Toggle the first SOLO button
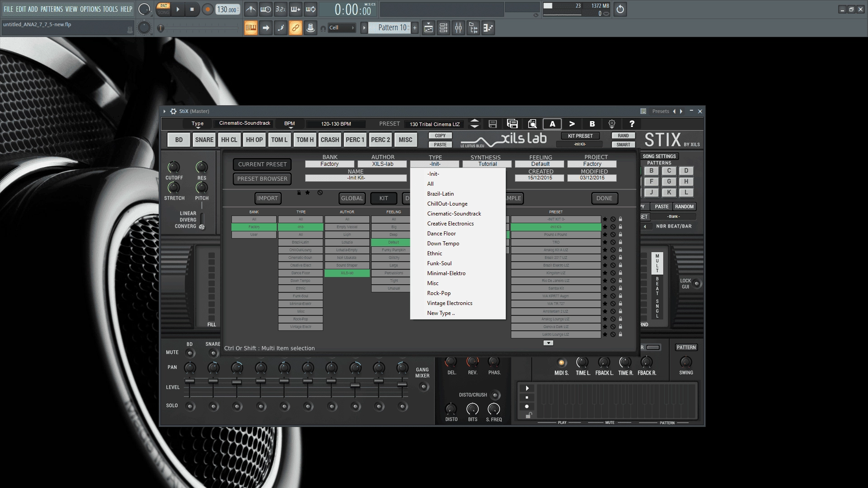 click(x=190, y=406)
